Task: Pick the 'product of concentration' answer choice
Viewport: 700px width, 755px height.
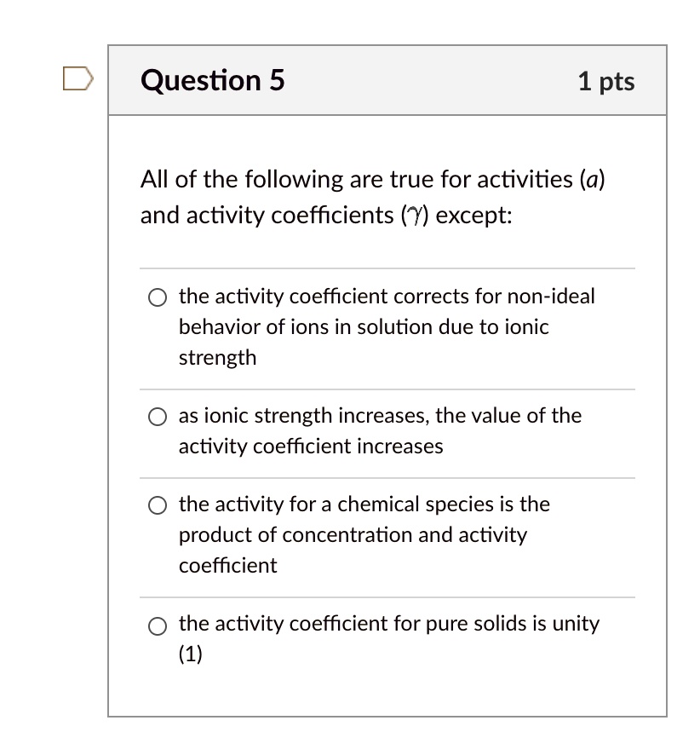Action: coord(158,504)
